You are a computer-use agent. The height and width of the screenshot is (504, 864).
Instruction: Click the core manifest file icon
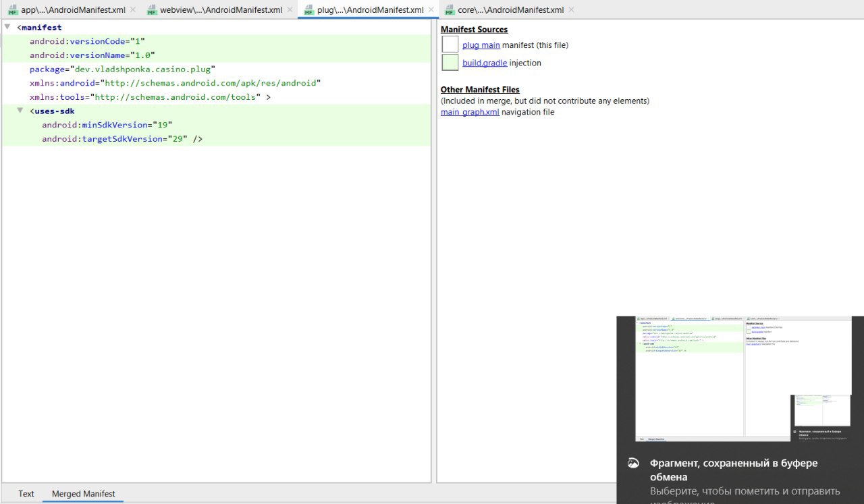point(450,9)
